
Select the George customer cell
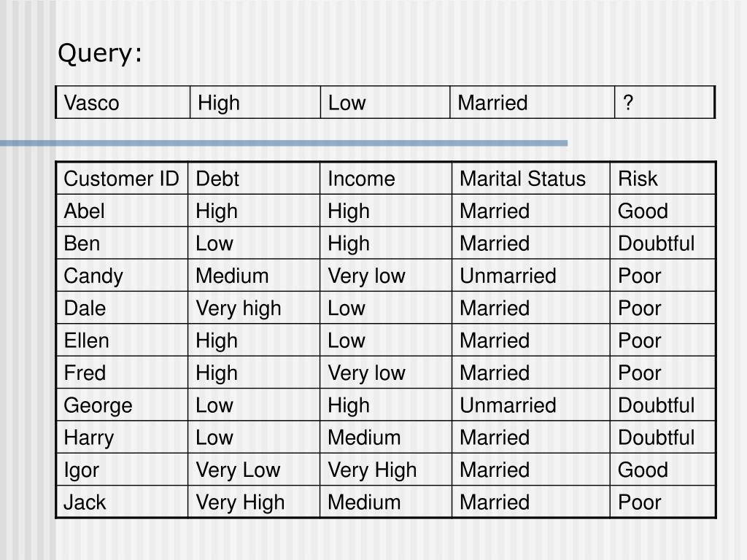[x=123, y=405]
